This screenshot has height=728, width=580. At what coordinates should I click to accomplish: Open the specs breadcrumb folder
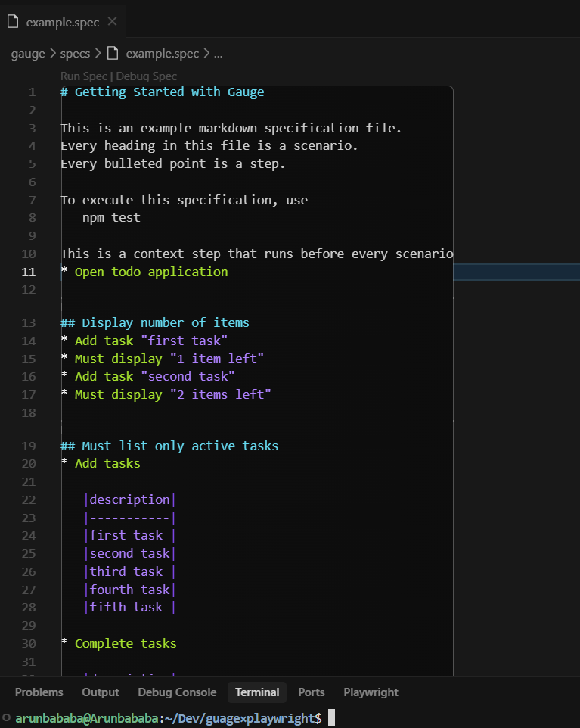pos(75,54)
